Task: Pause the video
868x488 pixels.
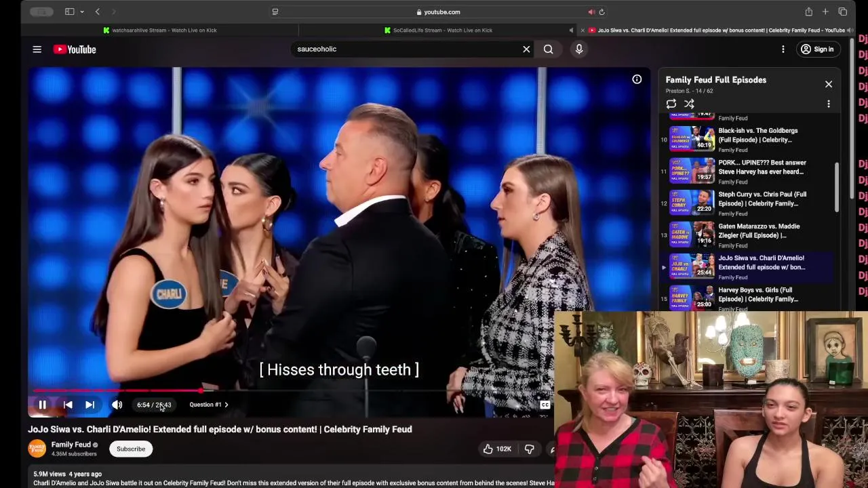Action: [x=42, y=405]
